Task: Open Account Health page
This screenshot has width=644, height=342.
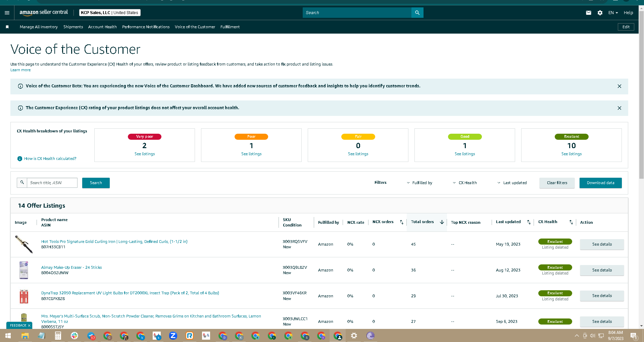Action: pos(102,27)
